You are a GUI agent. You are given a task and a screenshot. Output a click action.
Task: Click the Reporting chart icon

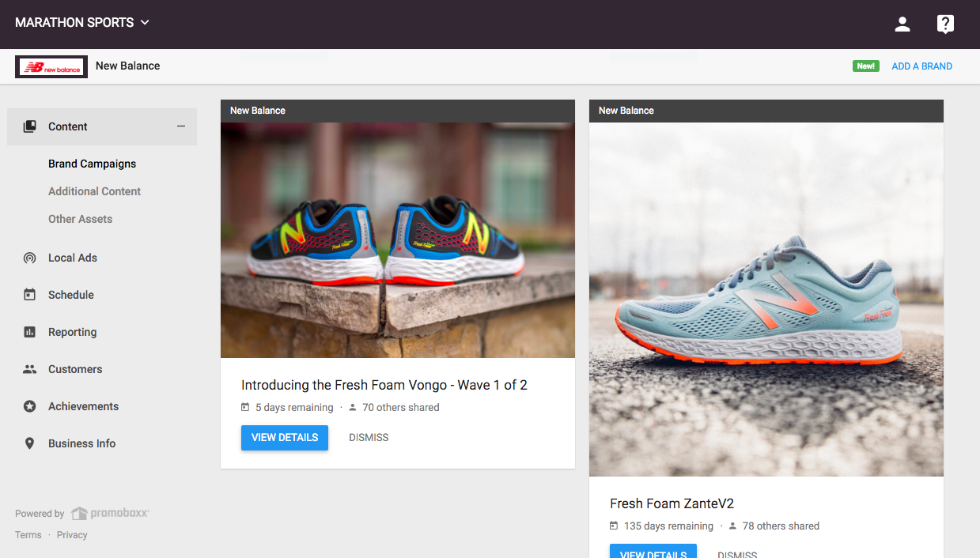pyautogui.click(x=29, y=332)
